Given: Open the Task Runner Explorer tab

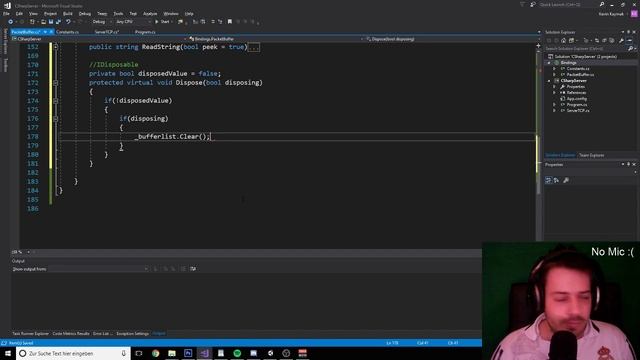Looking at the screenshot, I should [30, 334].
